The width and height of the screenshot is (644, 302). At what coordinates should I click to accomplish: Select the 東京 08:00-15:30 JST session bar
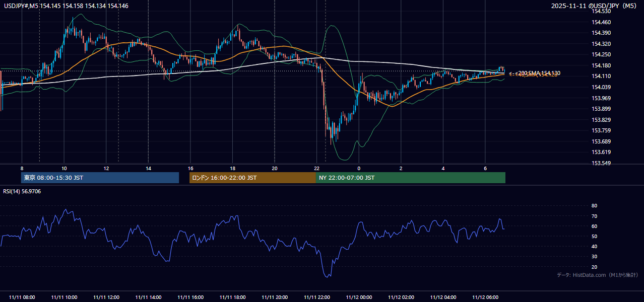[x=100, y=178]
